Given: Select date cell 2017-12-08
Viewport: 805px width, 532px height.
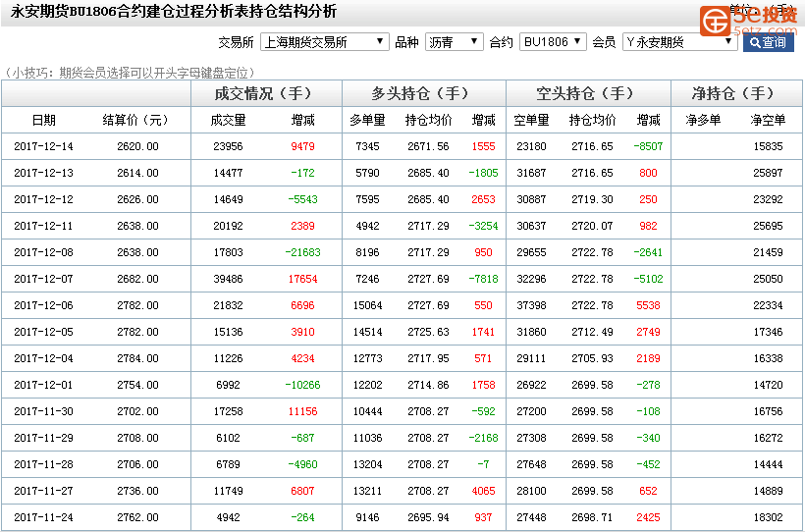Looking at the screenshot, I should tap(43, 252).
